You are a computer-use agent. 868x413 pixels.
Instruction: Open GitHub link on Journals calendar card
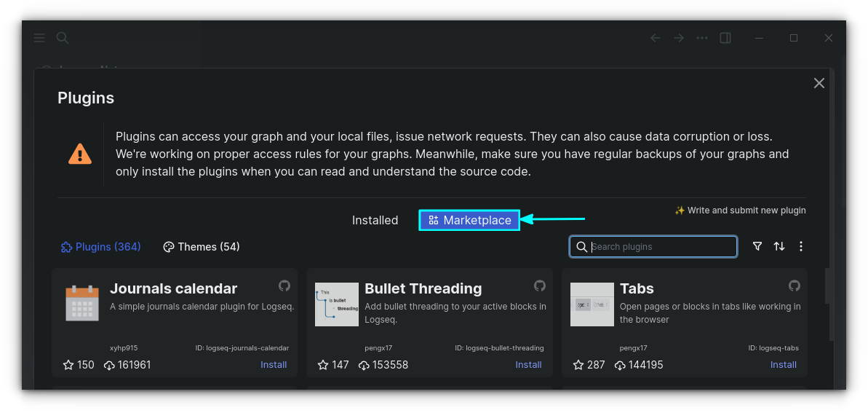click(x=284, y=286)
